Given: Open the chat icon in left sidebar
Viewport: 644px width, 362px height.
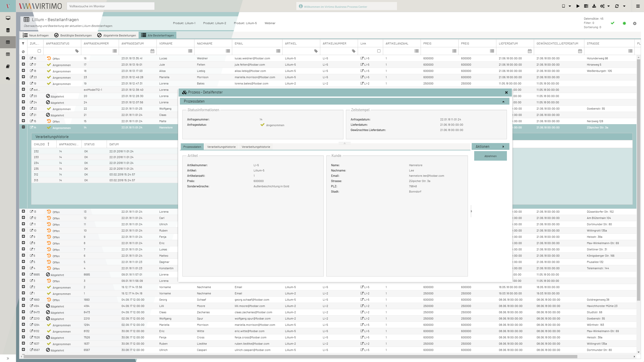Looking at the screenshot, I should (8, 78).
